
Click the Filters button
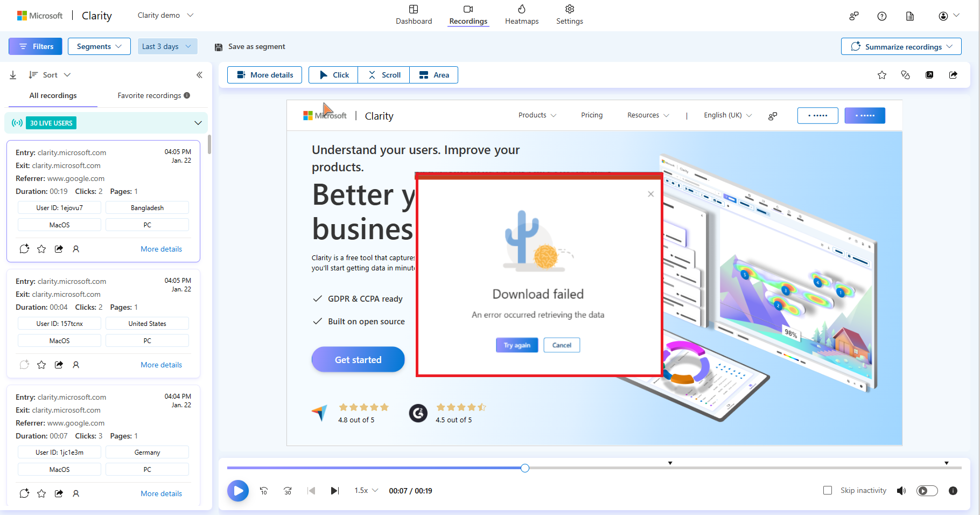point(36,46)
